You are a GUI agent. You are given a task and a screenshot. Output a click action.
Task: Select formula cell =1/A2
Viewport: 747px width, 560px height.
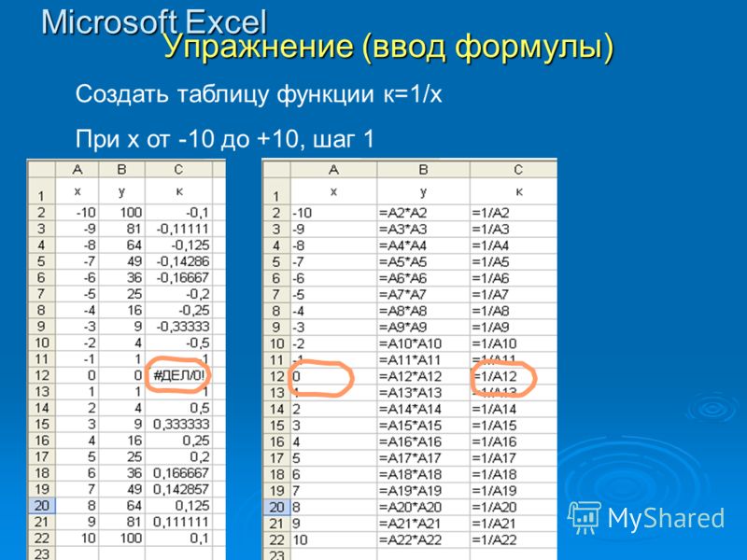click(513, 213)
